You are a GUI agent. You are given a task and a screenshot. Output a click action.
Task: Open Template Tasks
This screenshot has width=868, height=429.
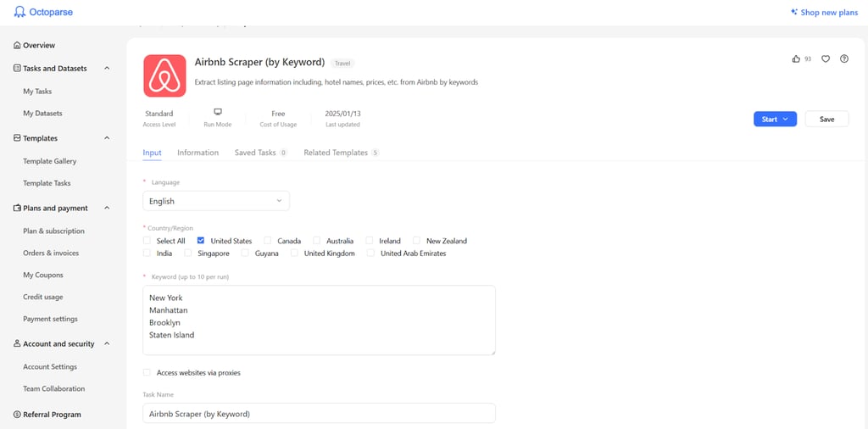click(x=47, y=182)
